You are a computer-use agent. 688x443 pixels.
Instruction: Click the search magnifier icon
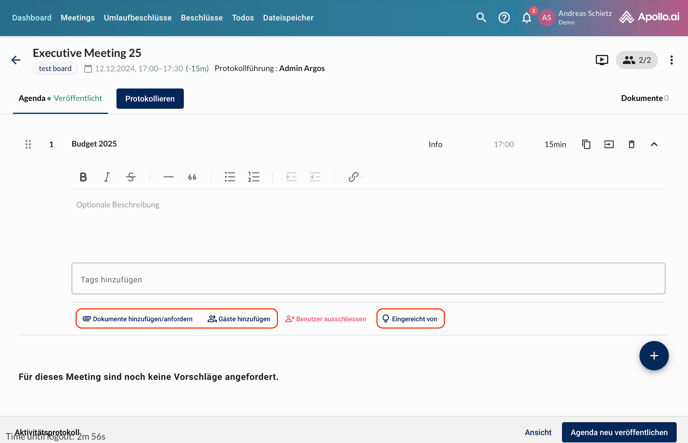pos(481,17)
